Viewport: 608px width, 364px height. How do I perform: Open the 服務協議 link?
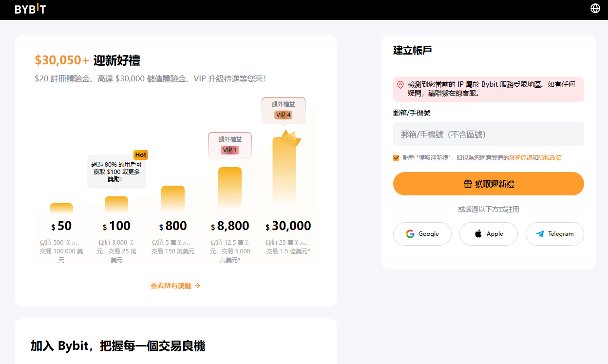point(520,158)
